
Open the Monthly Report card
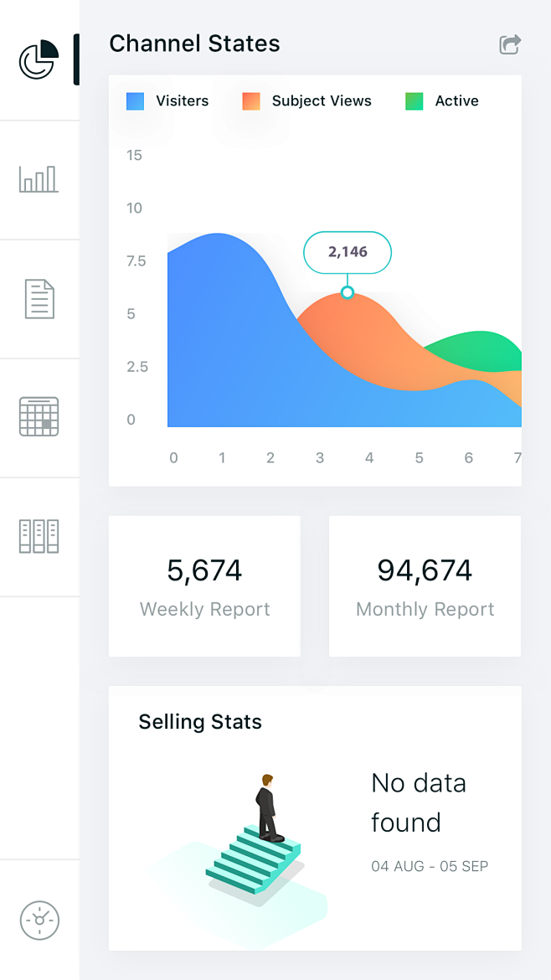click(x=425, y=586)
